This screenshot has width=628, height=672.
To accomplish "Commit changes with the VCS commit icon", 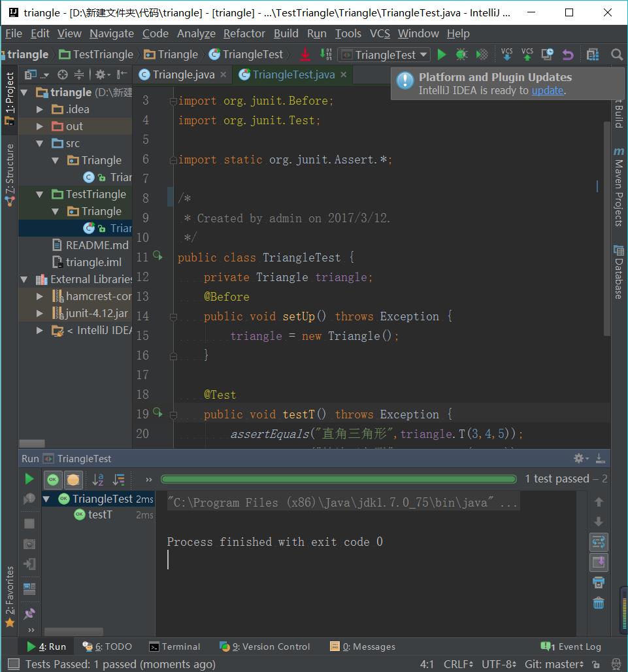I will 527,54.
